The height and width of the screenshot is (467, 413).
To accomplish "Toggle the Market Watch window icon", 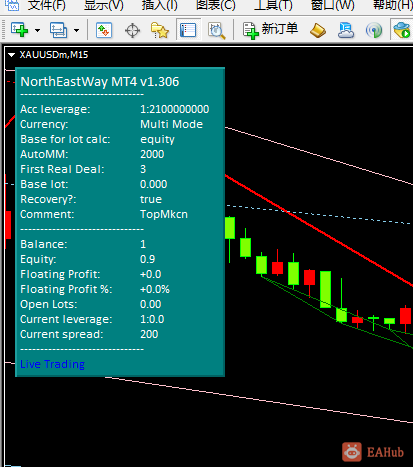I will coord(104,30).
